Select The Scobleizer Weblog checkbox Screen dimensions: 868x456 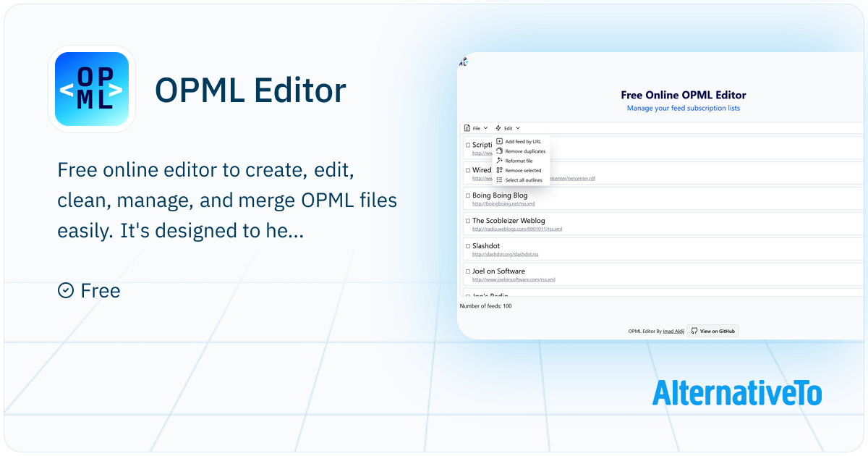(x=468, y=221)
